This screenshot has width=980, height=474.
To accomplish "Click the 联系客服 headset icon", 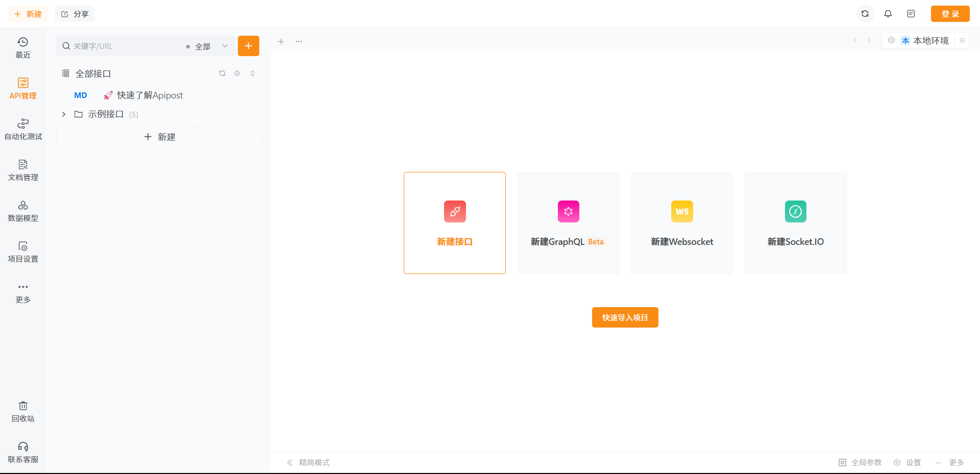I will click(x=23, y=447).
